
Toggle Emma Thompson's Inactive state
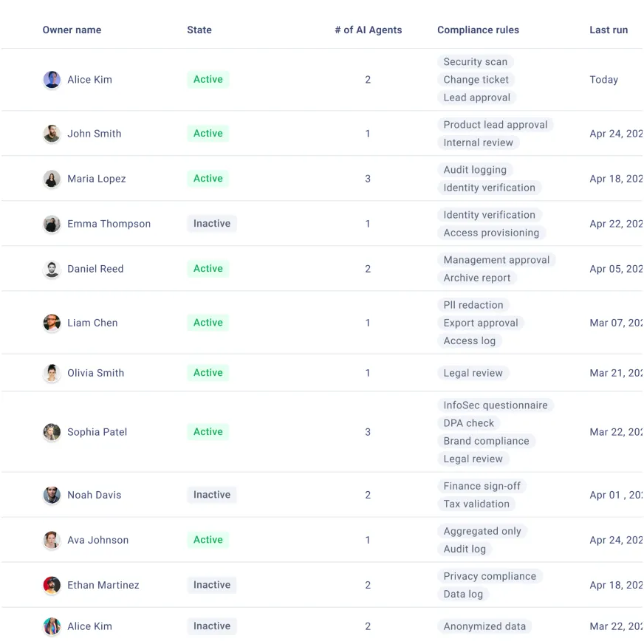click(x=212, y=223)
